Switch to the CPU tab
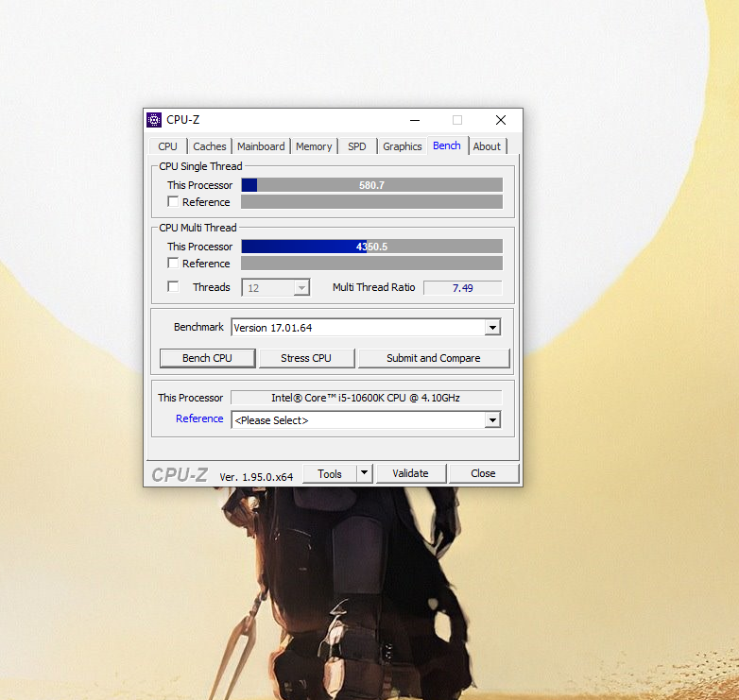Viewport: 739px width, 700px height. pos(168,146)
